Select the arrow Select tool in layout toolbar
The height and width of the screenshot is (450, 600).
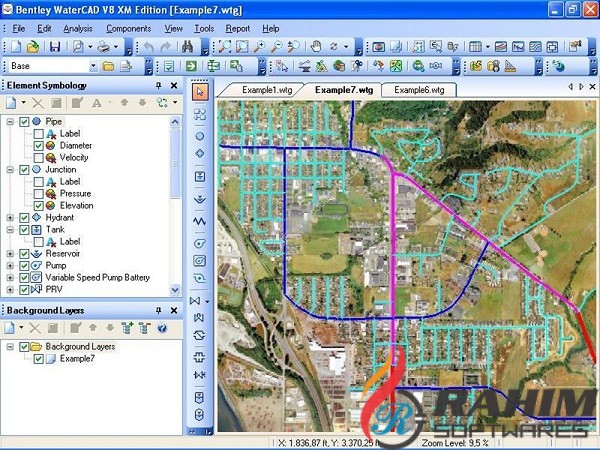coord(200,92)
